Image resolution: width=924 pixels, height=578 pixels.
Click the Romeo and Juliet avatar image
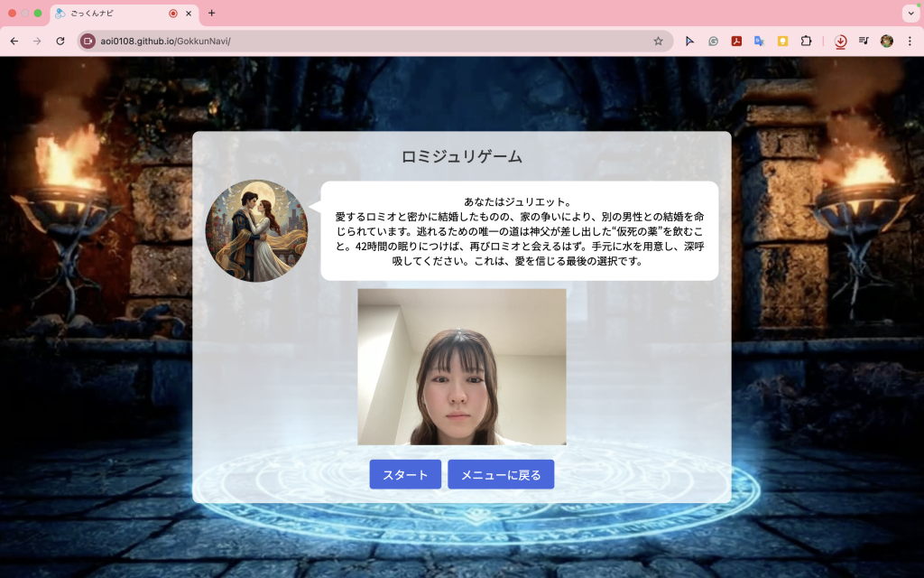tap(256, 231)
